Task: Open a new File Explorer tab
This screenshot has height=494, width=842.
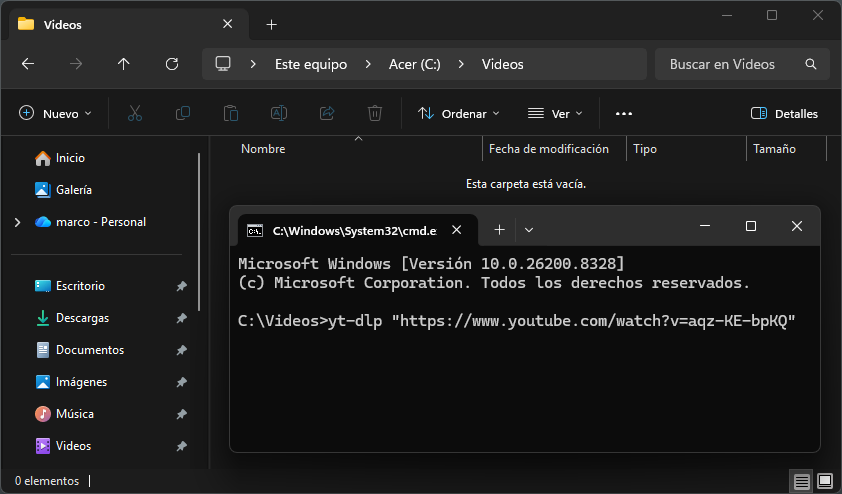Action: [x=272, y=24]
